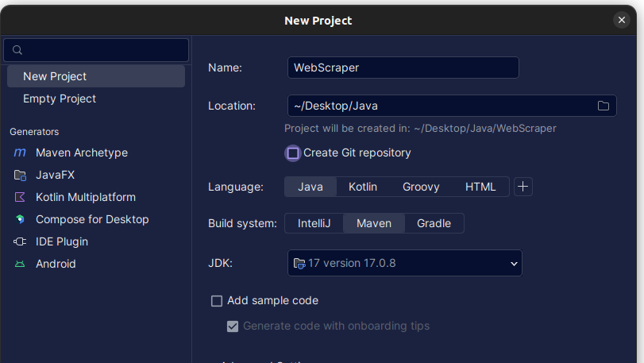Click the 'Location:' label
Screen dimensions: 644x363
[x=232, y=106]
